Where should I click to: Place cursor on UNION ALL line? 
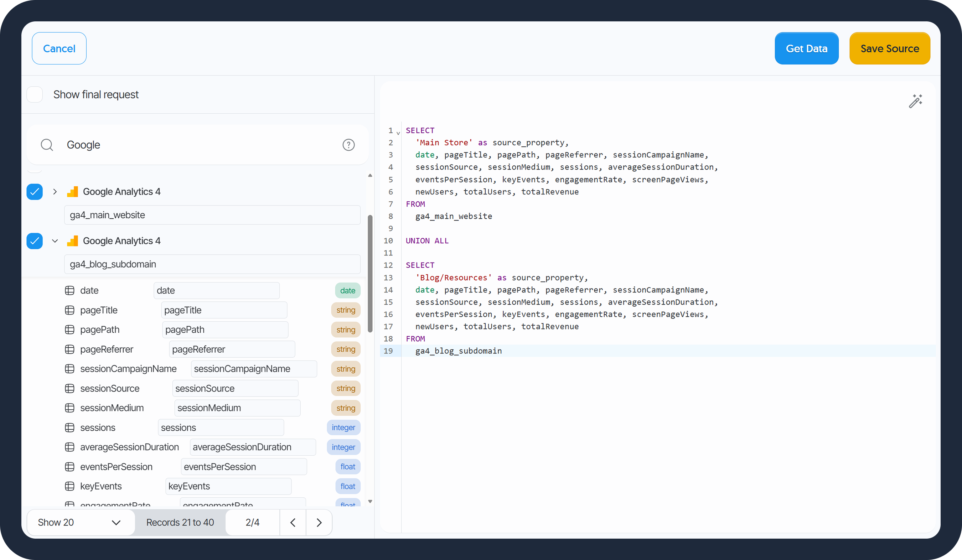point(427,240)
